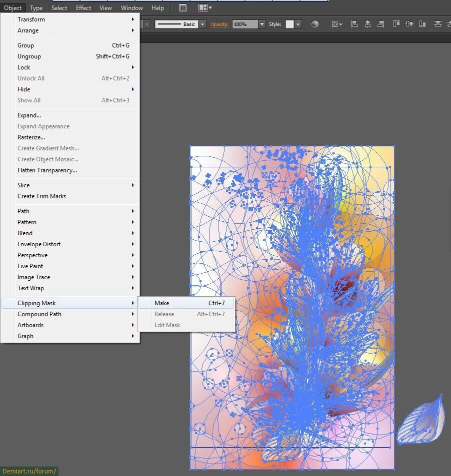This screenshot has width=451, height=476.
Task: Open the Arrange Documents layout icon
Action: click(x=205, y=8)
